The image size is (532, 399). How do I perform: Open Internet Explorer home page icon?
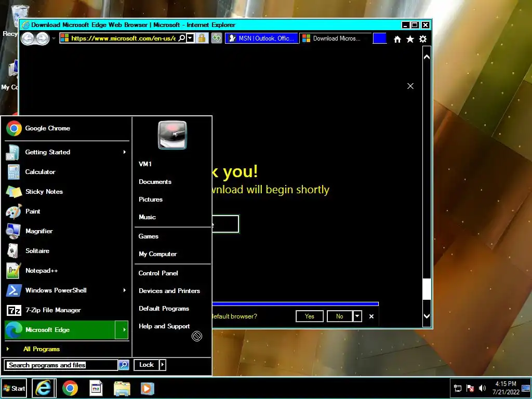coord(397,39)
